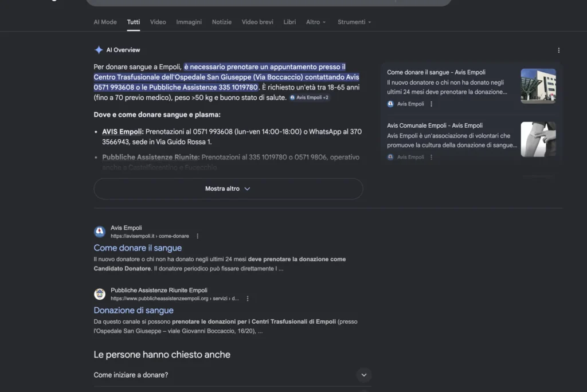Follow the AVIS Empoli underlined link
587x392 pixels.
[123, 132]
